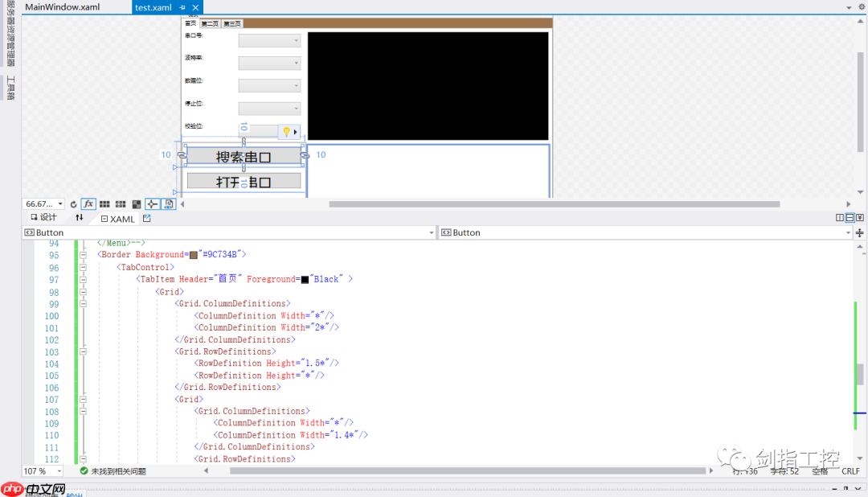Viewport: 868px width, 497px height.
Task: Toggle snapping to snaplines in designer
Action: point(153,204)
